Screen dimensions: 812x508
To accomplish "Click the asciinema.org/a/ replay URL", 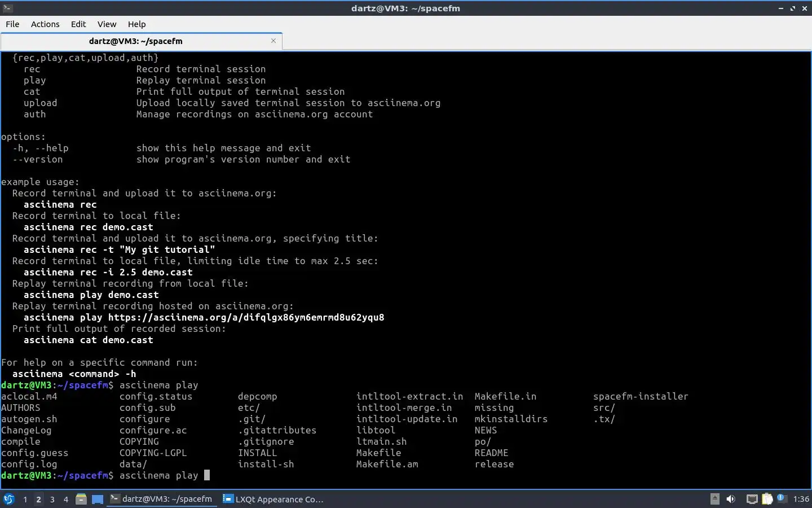I will (x=246, y=317).
